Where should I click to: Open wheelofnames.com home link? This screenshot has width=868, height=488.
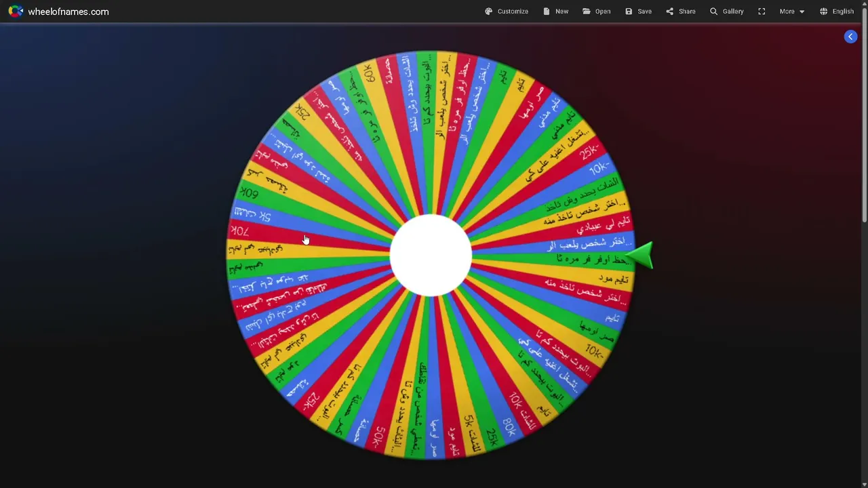click(68, 12)
